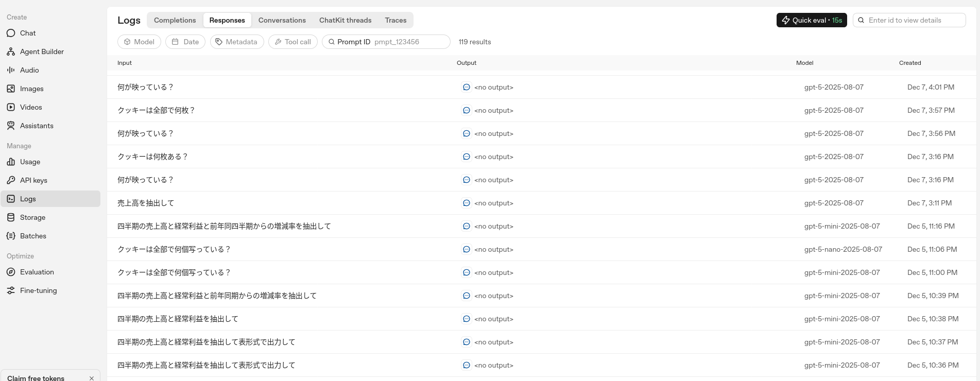Select the ChatKit threads tab
The height and width of the screenshot is (381, 980).
click(345, 20)
